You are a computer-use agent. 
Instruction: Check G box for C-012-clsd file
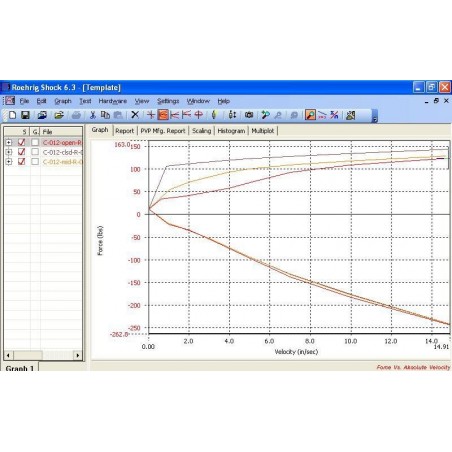(x=35, y=152)
